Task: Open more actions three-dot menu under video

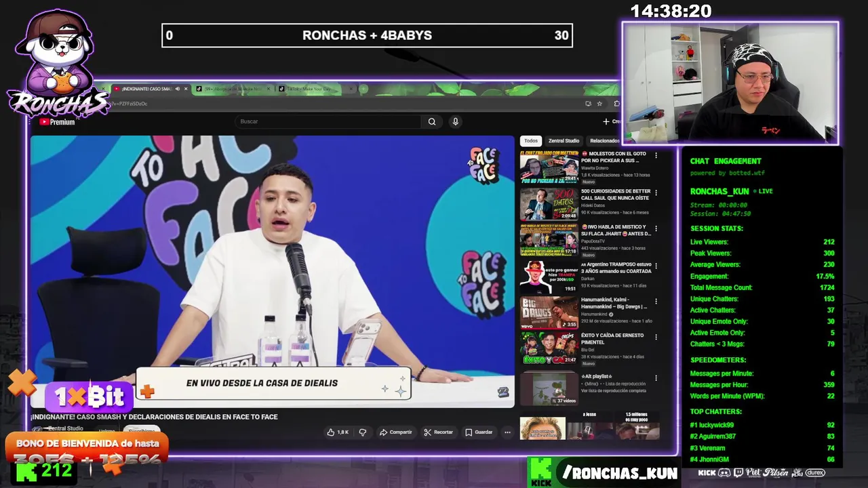Action: tap(507, 432)
